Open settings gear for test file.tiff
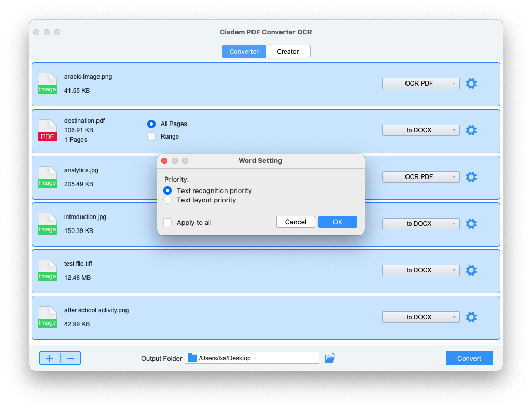The image size is (532, 409). click(x=471, y=270)
